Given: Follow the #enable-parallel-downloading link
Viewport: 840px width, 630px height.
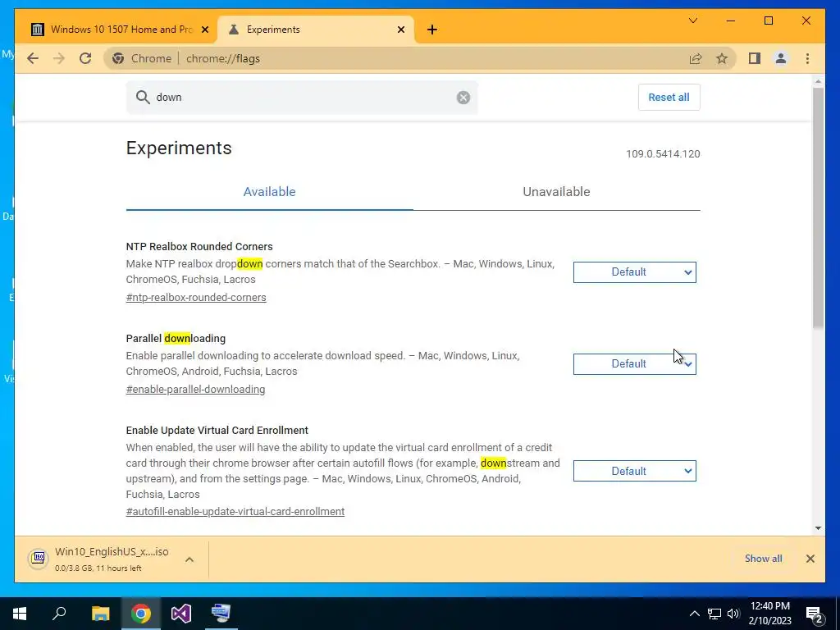Looking at the screenshot, I should (195, 390).
